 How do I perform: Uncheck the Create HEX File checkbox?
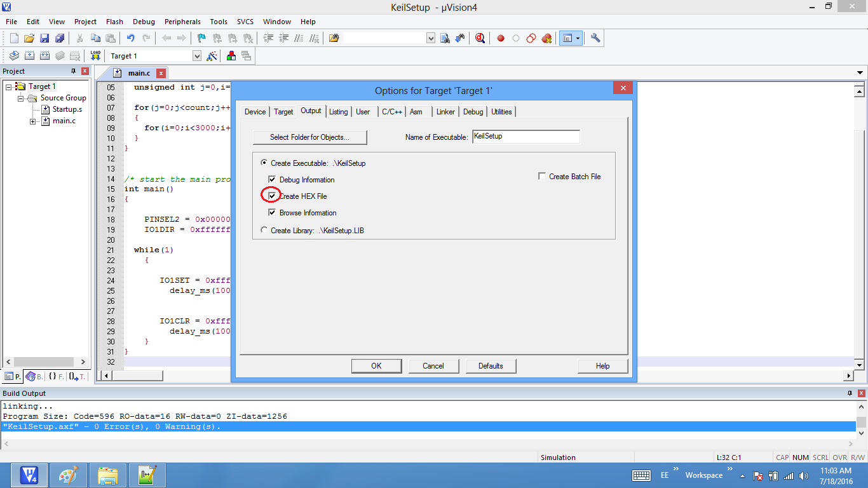pos(272,196)
